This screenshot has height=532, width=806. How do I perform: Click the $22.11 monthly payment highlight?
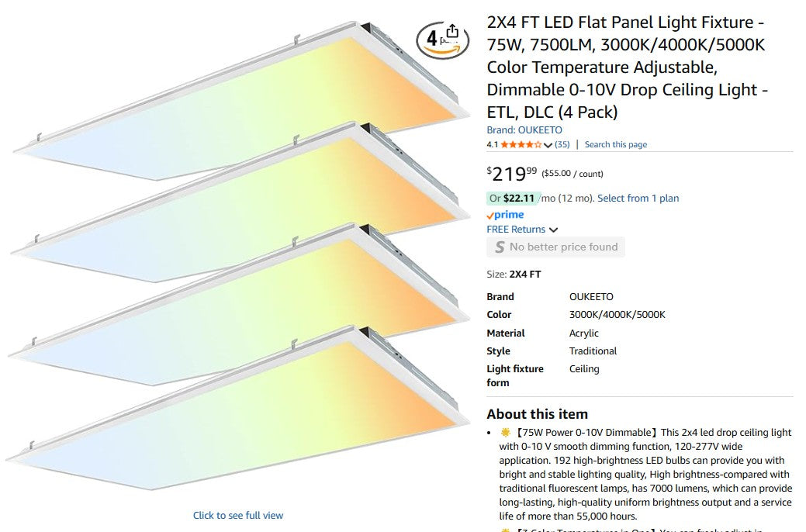coord(519,198)
